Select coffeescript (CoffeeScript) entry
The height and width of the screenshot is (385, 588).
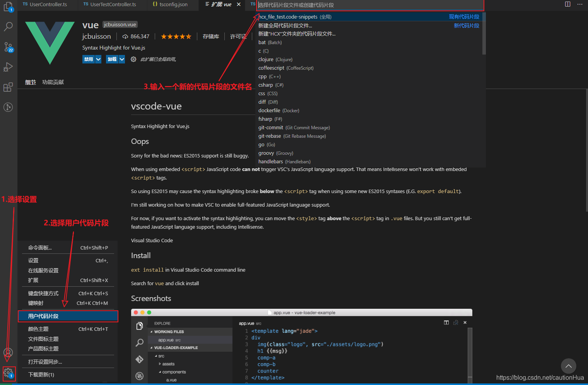tap(369, 68)
